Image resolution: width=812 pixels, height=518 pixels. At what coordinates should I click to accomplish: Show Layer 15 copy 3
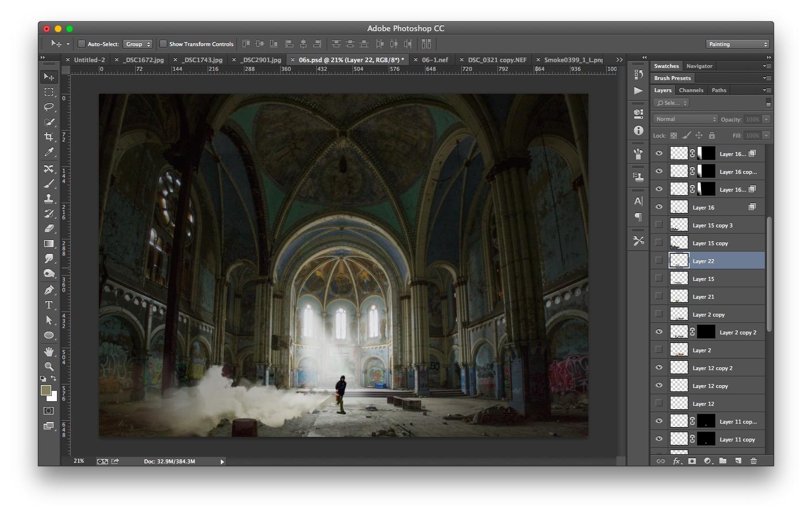(659, 225)
